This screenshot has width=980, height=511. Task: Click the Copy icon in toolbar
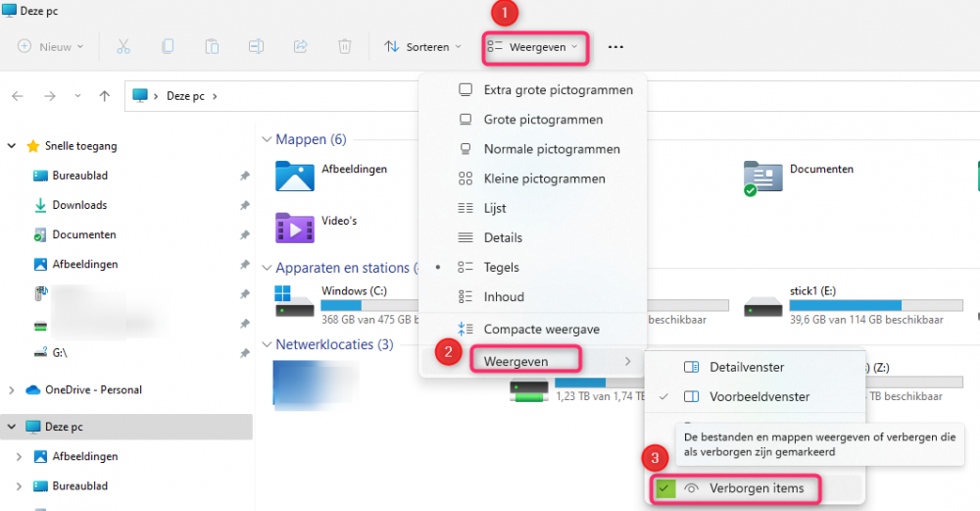click(168, 47)
